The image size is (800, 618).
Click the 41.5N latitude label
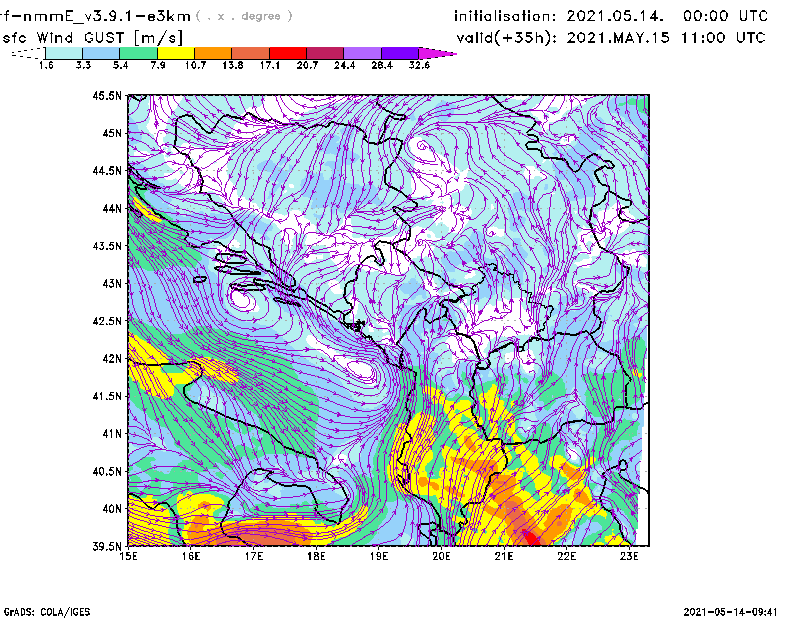[x=107, y=396]
